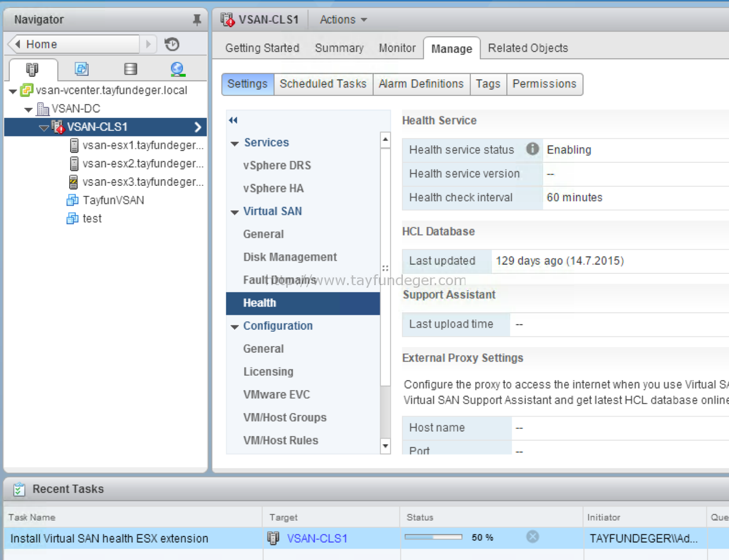Screen dimensions: 729x560
Task: Select the test virtual machine
Action: point(92,219)
